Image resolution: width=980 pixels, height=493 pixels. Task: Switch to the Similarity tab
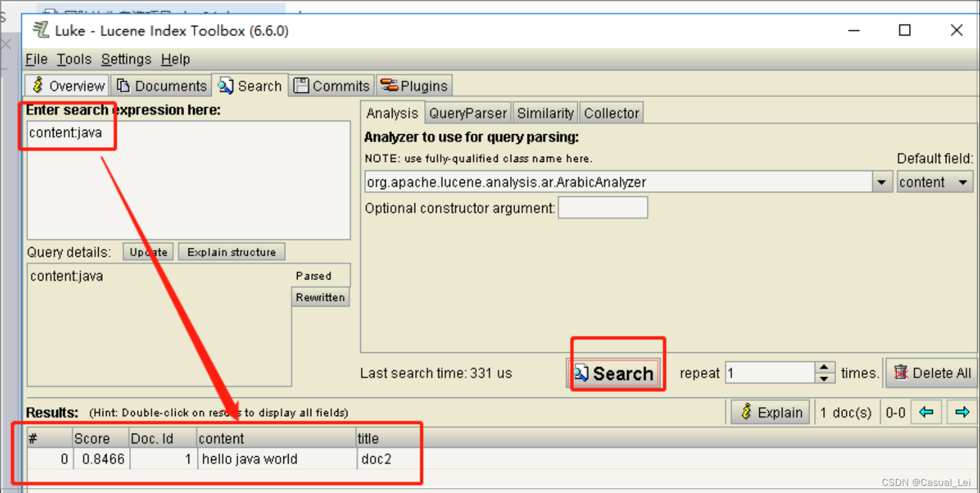(545, 112)
